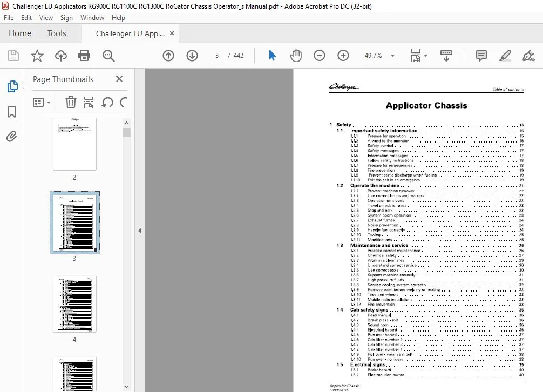
Task: Click 'Towing' entry in contents
Action: [437, 235]
